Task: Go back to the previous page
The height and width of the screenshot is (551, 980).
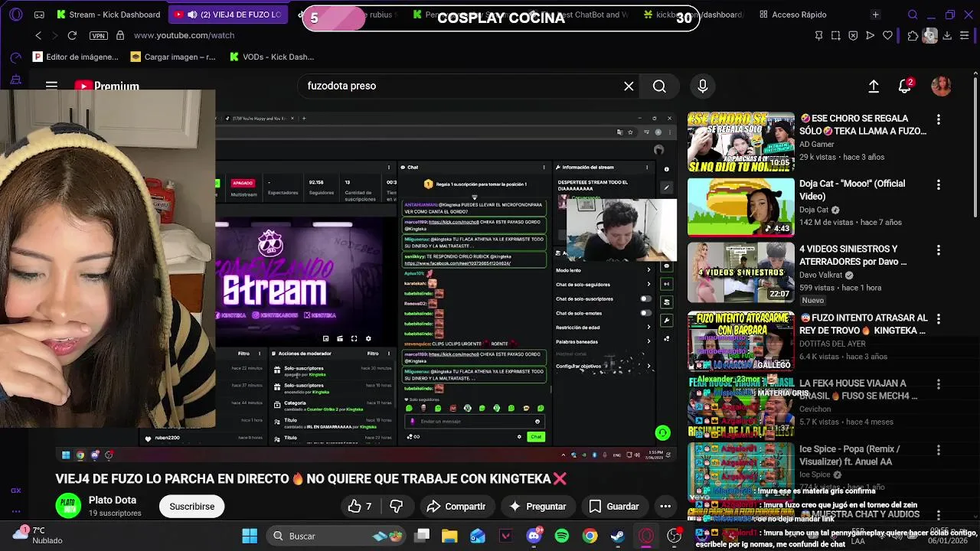Action: pyautogui.click(x=38, y=35)
